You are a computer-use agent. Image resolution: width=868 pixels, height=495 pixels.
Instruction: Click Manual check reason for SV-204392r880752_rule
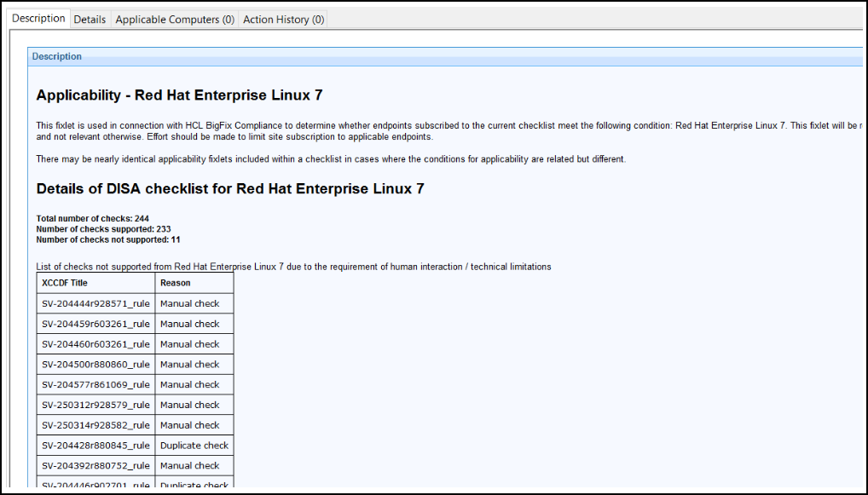coord(194,466)
